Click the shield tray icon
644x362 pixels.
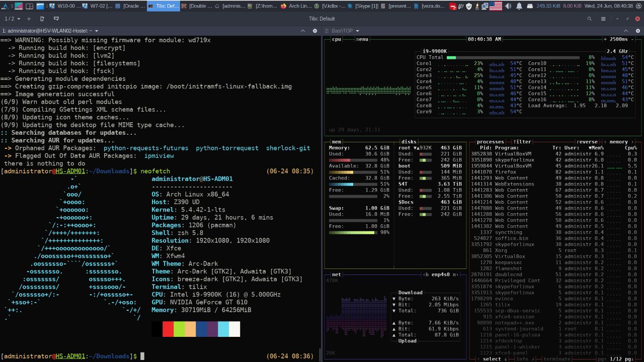point(469,6)
